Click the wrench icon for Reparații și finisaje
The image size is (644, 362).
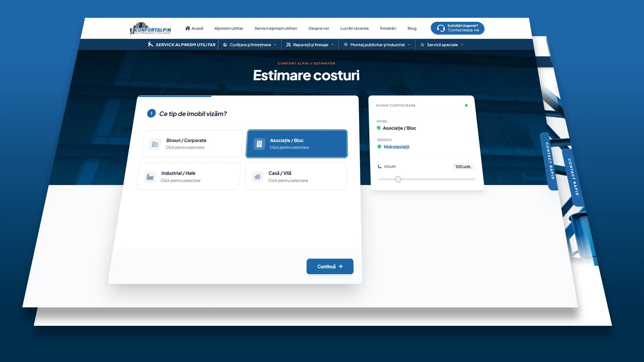(x=288, y=45)
